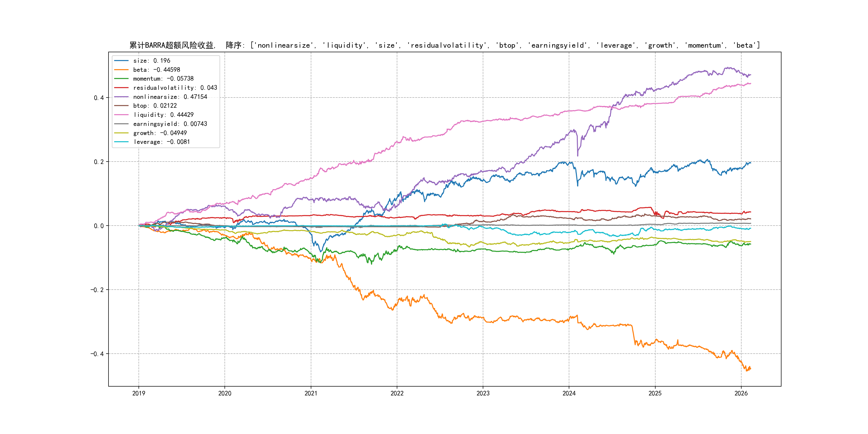Image resolution: width=868 pixels, height=434 pixels.
Task: Click the 0.4 y-axis tick label
Action: pos(99,98)
